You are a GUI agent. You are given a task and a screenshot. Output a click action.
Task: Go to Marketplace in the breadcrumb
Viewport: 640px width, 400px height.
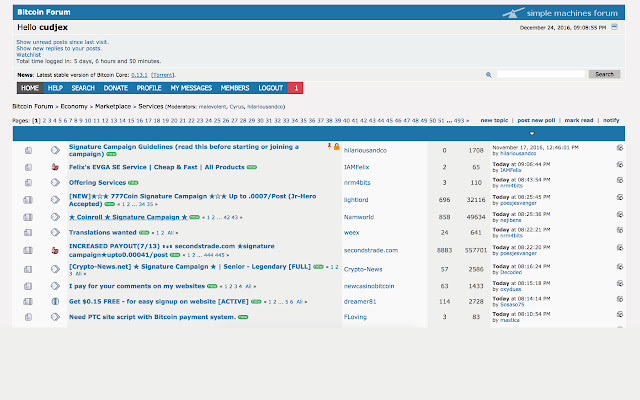113,106
